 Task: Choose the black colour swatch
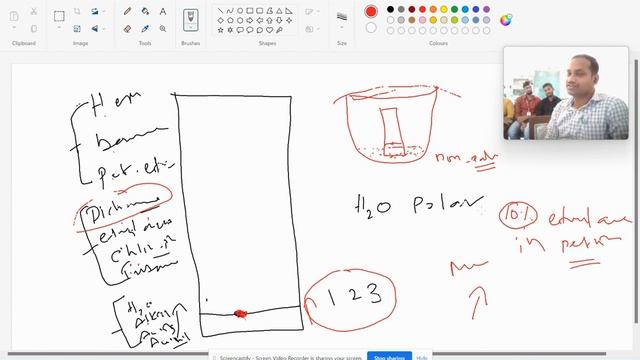391,9
